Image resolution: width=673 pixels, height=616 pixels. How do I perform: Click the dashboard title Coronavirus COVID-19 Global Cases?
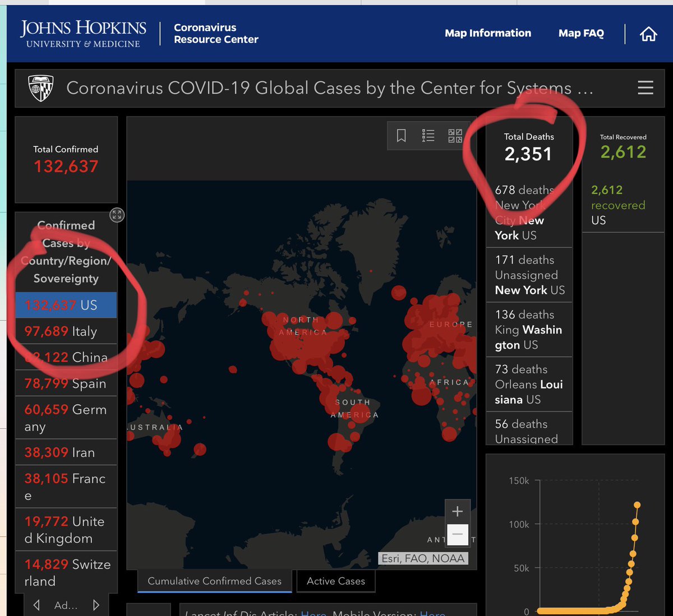point(330,88)
